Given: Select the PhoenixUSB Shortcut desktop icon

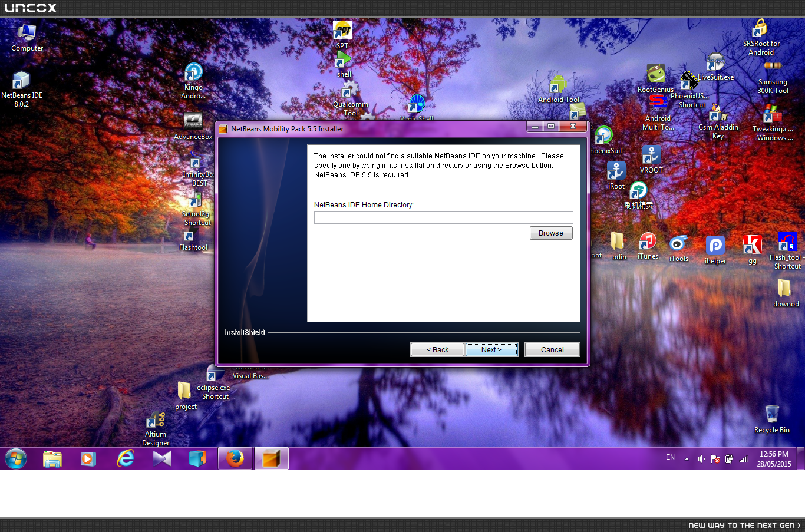Looking at the screenshot, I should [689, 91].
